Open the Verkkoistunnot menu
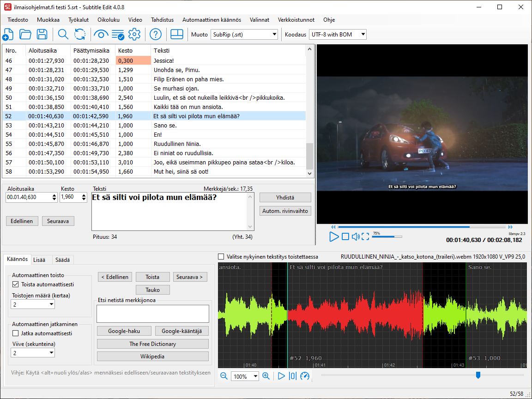This screenshot has width=532, height=399. point(296,20)
